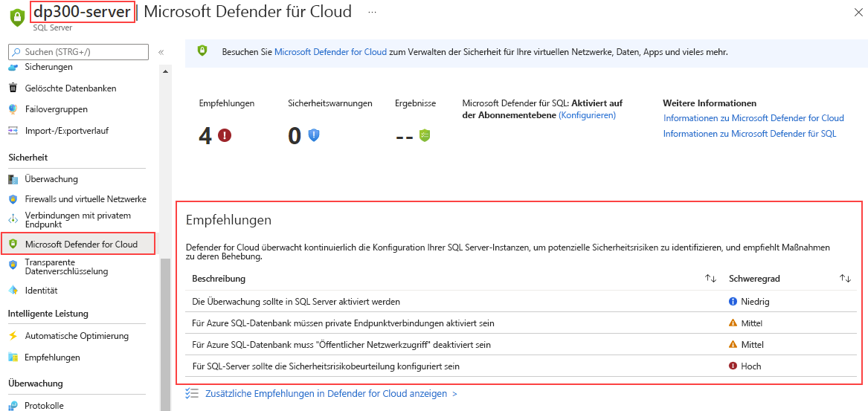This screenshot has height=411, width=868.
Task: Open Identität in the sidebar
Action: tap(41, 290)
